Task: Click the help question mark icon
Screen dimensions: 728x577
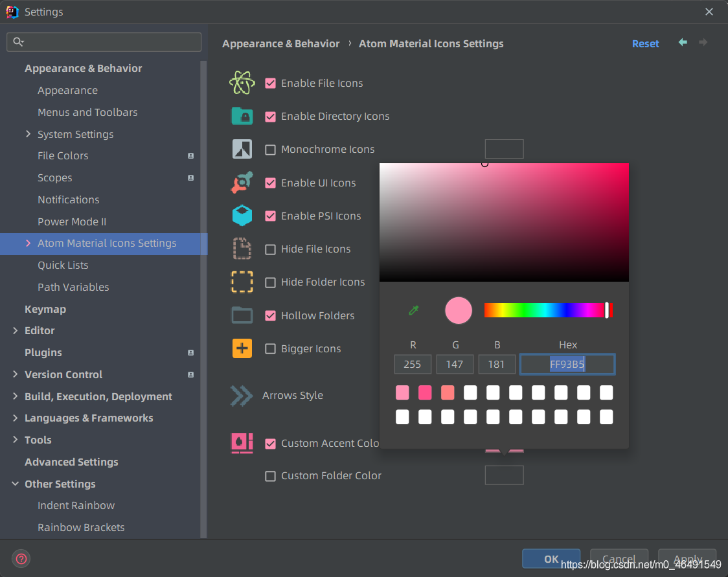Action: [21, 559]
